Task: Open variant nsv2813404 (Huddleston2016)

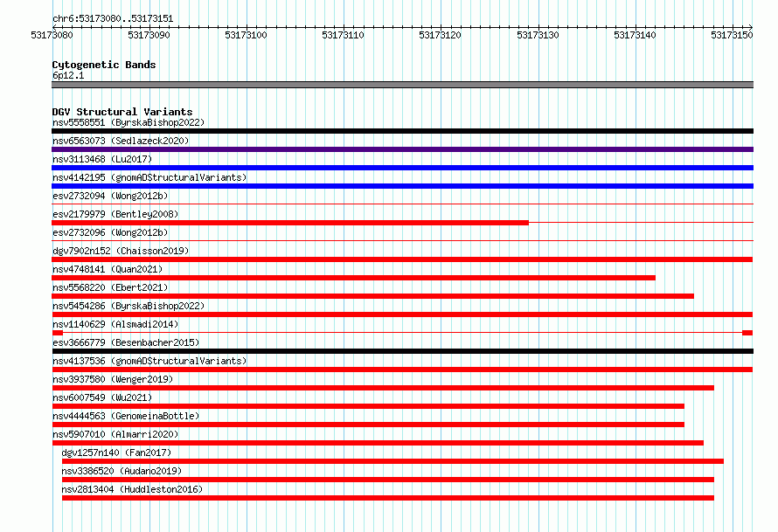Action: pos(132,489)
